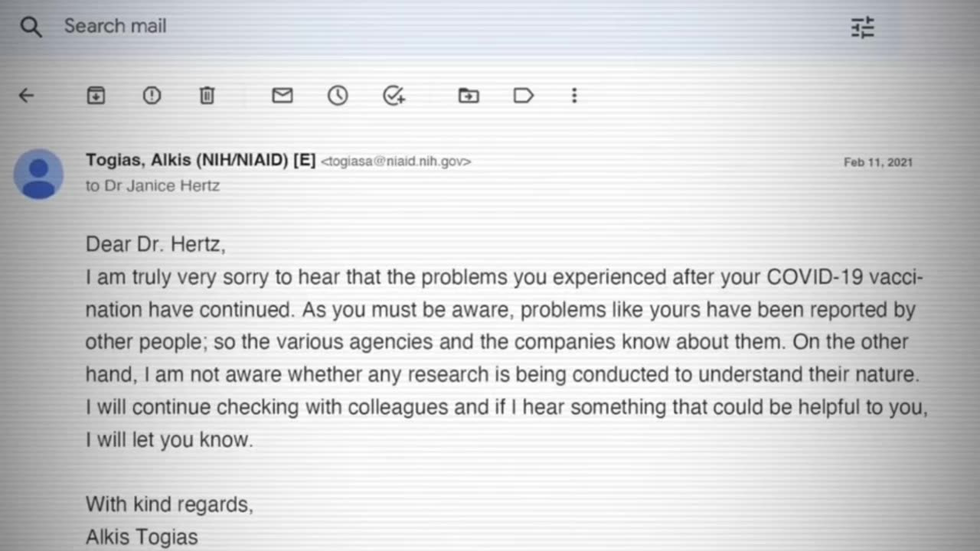Screen dimensions: 980x551
Task: Snooze this email
Action: (338, 96)
